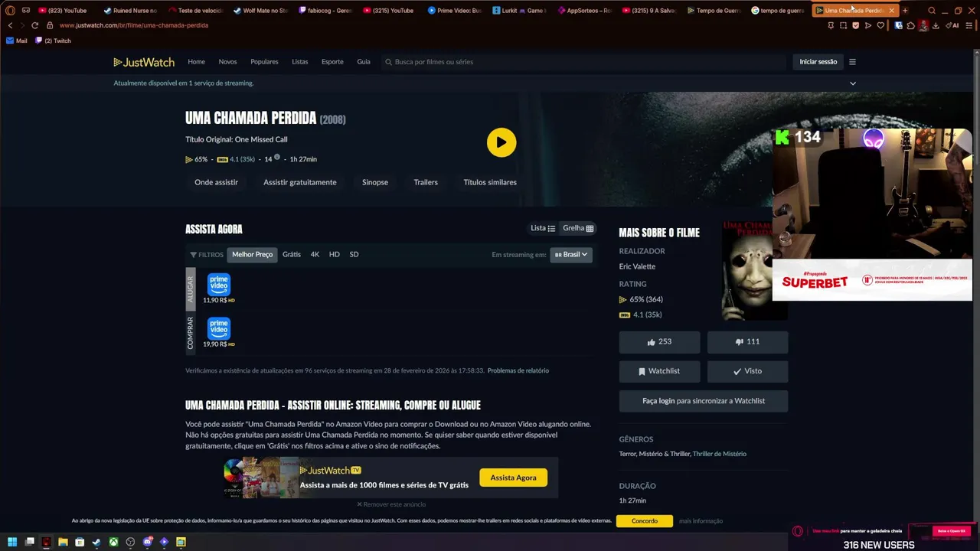The height and width of the screenshot is (551, 980).
Task: Open the Populares menu item
Action: click(x=264, y=62)
